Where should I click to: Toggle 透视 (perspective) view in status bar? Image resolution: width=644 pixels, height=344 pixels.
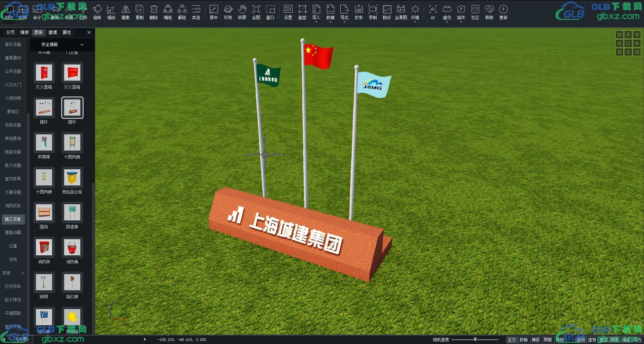point(592,340)
